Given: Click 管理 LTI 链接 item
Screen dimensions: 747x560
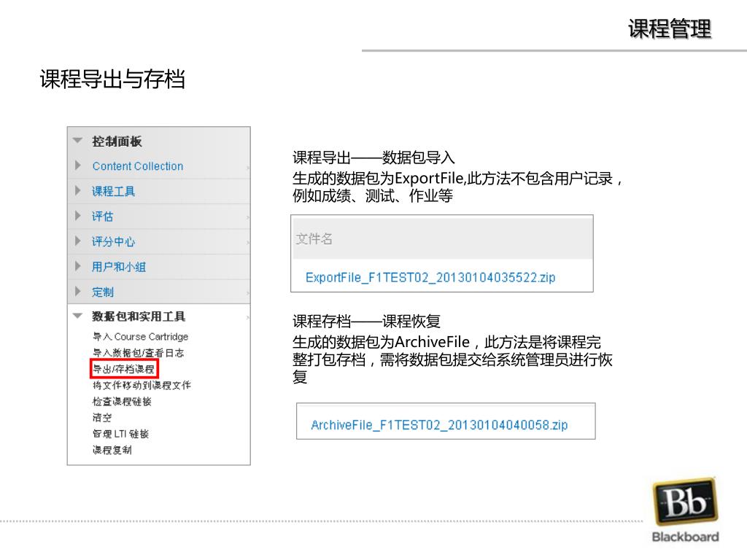Looking at the screenshot, I should (x=120, y=434).
